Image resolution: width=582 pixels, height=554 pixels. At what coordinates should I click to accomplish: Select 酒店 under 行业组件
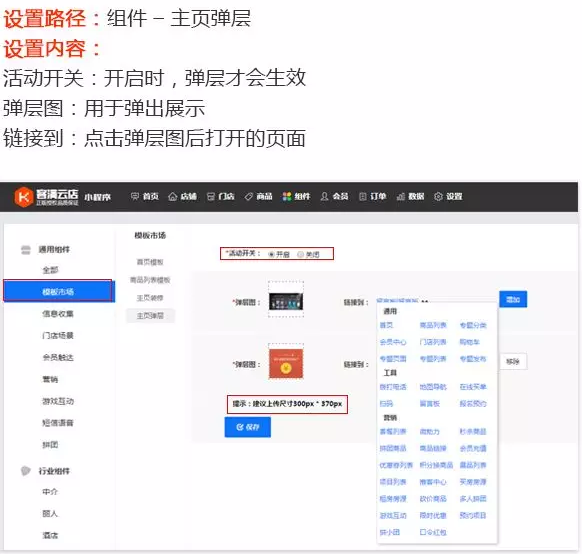50,535
